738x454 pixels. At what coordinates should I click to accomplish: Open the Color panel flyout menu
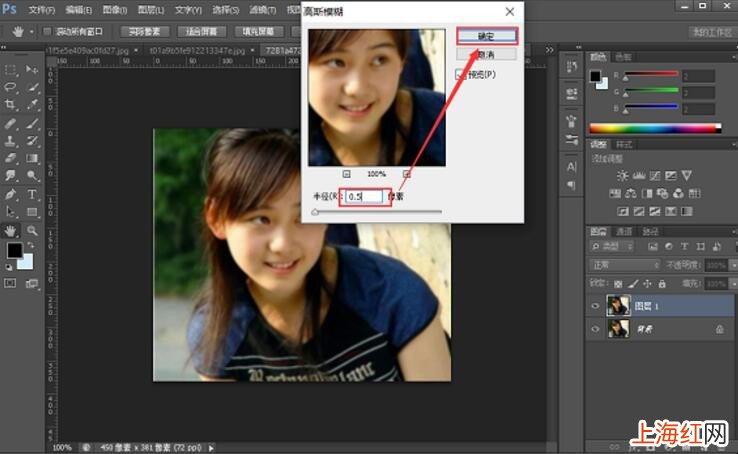tap(734, 57)
